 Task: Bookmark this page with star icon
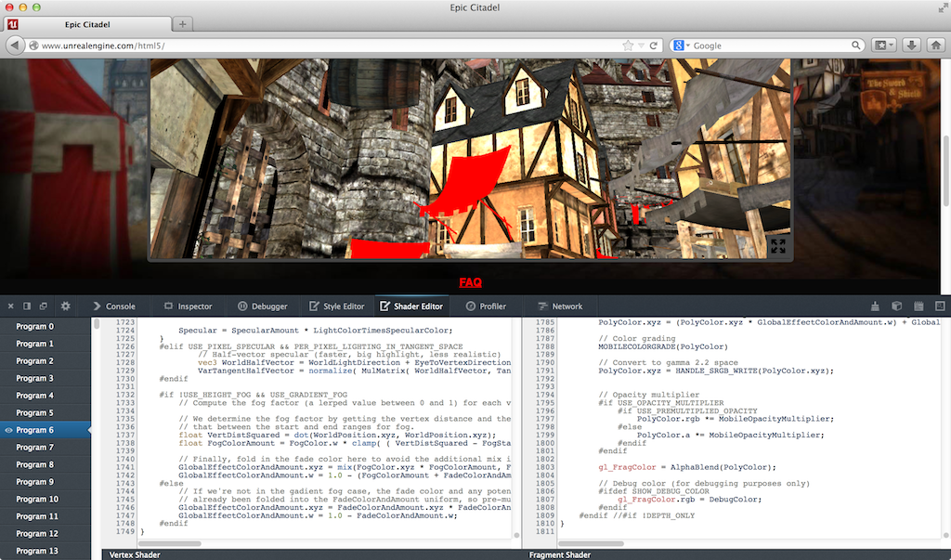(x=629, y=46)
